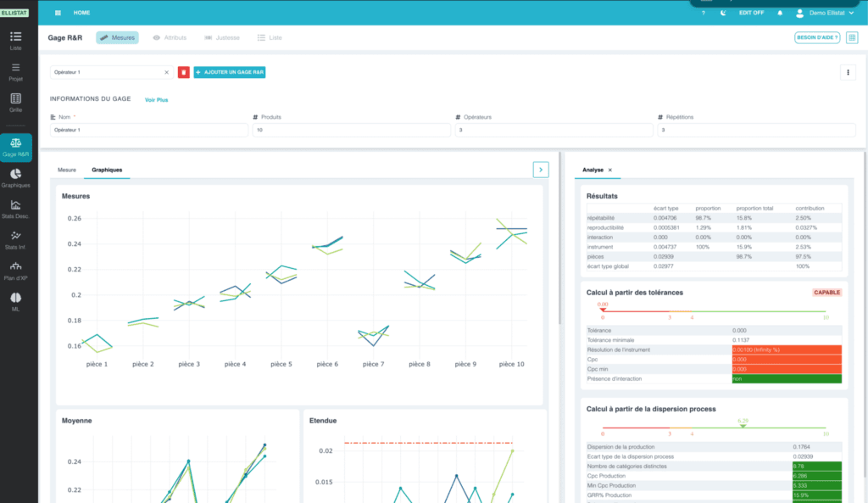
Task: Open Stats Desc. in the sidebar
Action: [15, 209]
